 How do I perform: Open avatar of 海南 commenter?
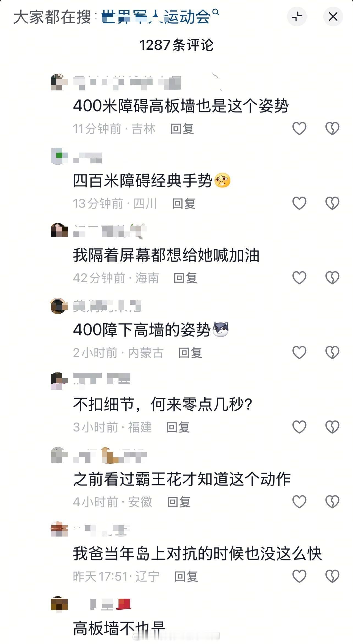tap(59, 230)
